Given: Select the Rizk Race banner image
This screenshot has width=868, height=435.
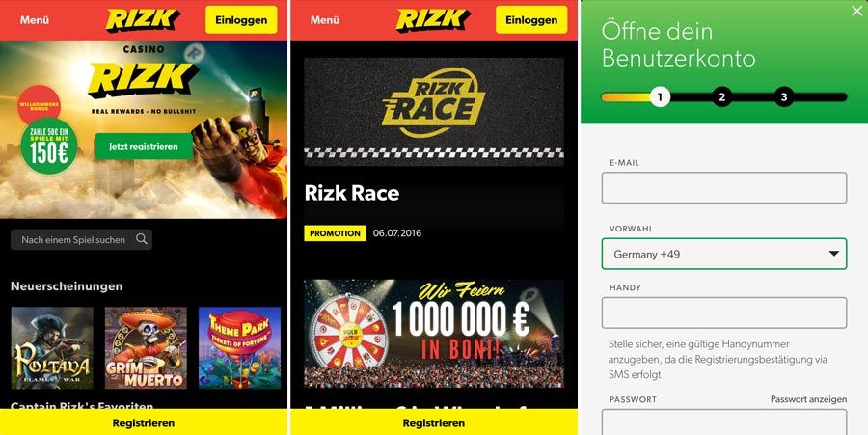Looking at the screenshot, I should [434, 112].
